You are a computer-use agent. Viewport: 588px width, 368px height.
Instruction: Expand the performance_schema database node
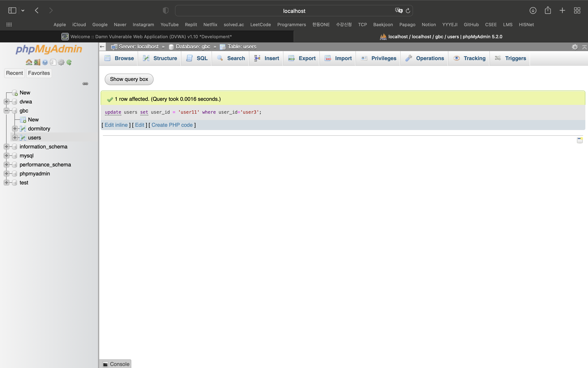[7, 165]
